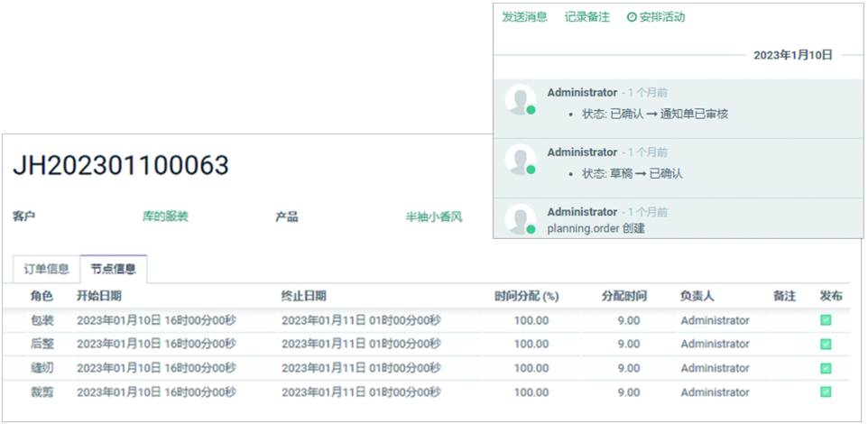Click the clock icon beside 安排活动
The height and width of the screenshot is (424, 868).
[632, 17]
